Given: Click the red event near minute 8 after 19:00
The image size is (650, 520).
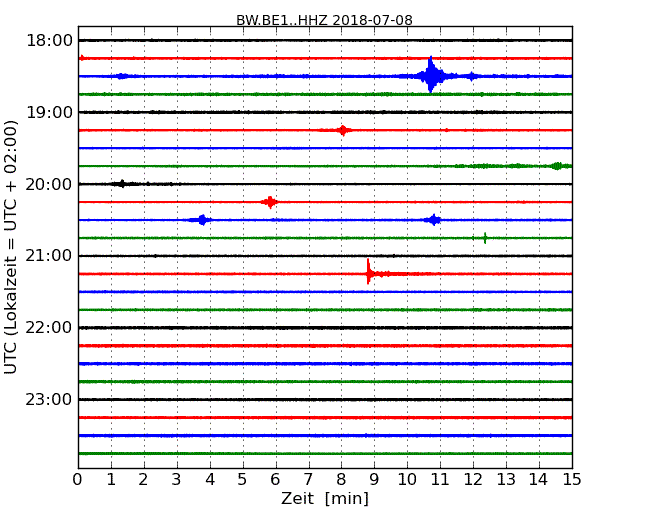Looking at the screenshot, I should (x=343, y=130).
